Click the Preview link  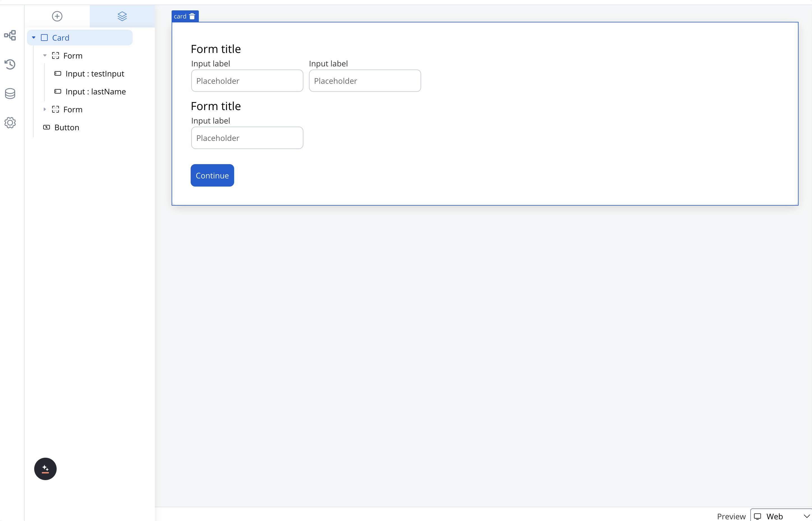731,516
